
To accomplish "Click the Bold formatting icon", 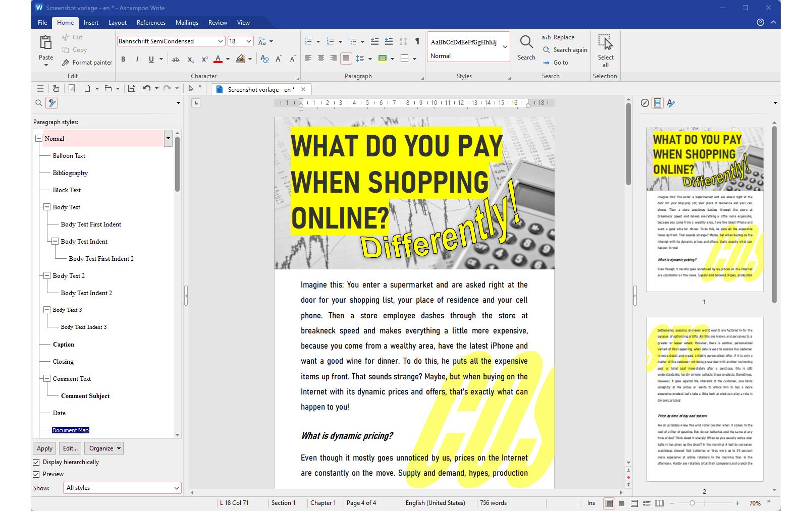I will coord(123,59).
